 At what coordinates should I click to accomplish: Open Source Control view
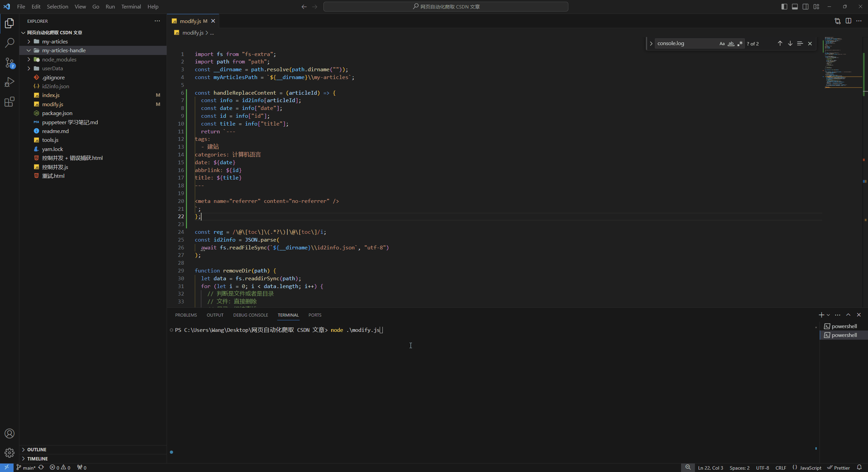click(x=10, y=62)
